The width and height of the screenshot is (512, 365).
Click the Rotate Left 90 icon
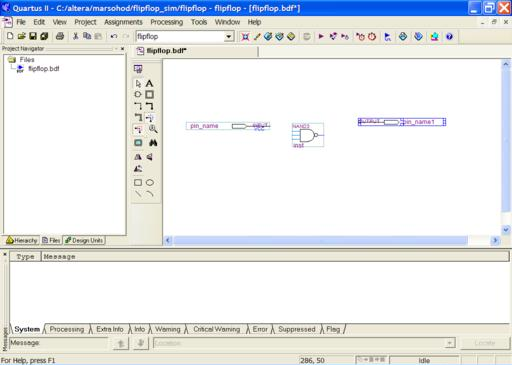tap(138, 169)
